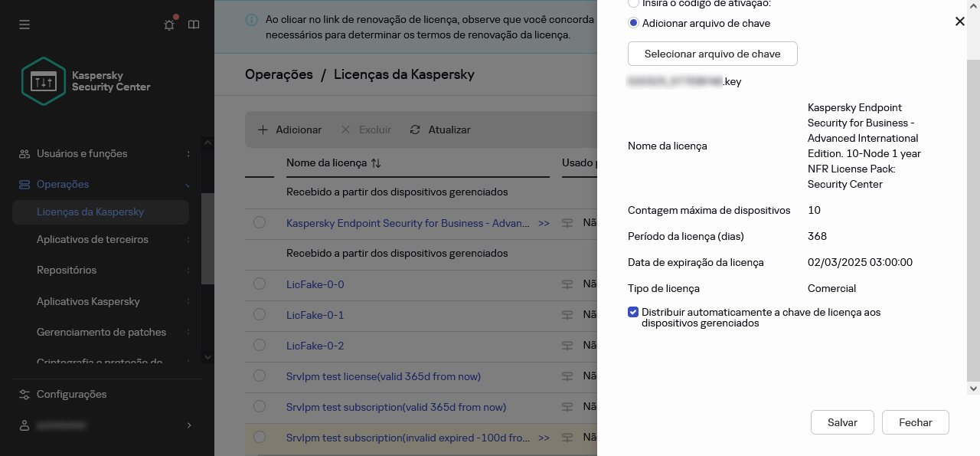Collapse the Operações section
980x456 pixels.
tap(188, 185)
